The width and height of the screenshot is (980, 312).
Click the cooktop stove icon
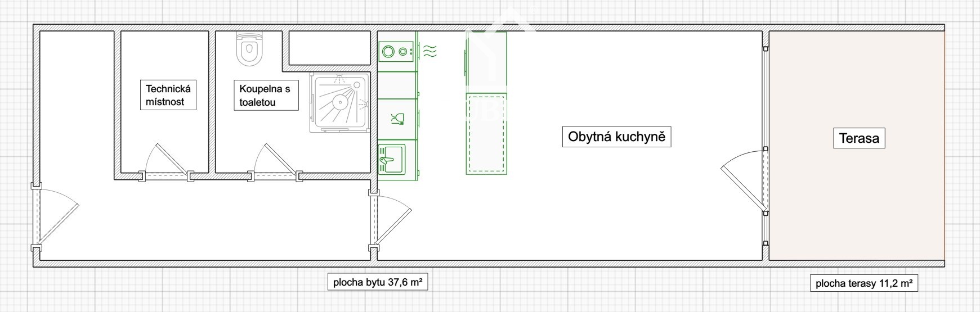coord(396,52)
